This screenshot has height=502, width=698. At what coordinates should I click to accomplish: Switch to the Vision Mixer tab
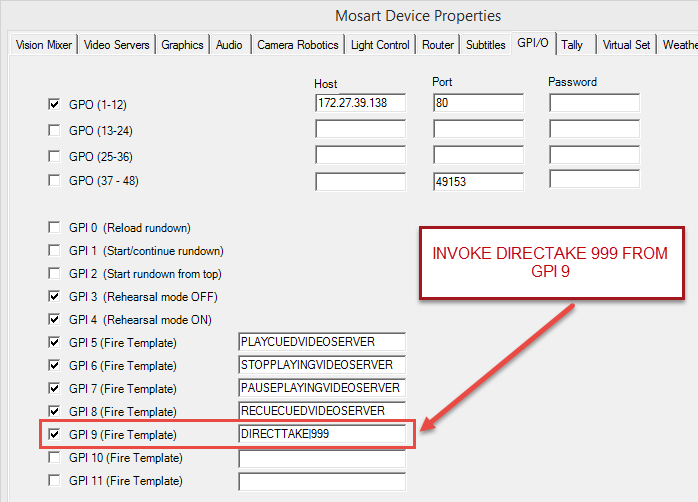[x=44, y=45]
